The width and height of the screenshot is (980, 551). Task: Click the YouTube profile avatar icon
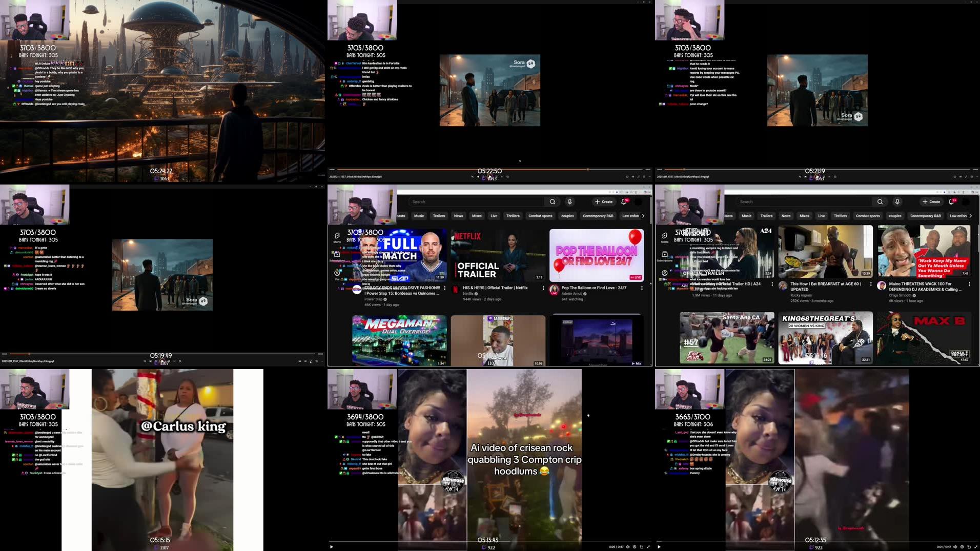(639, 201)
